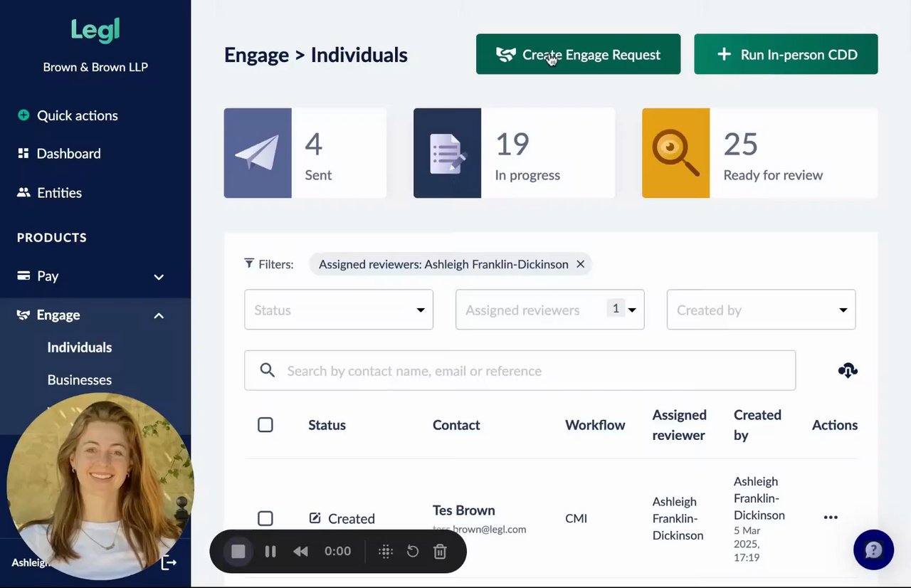The width and height of the screenshot is (911, 588).
Task: Click the cloud download export icon
Action: click(x=848, y=370)
